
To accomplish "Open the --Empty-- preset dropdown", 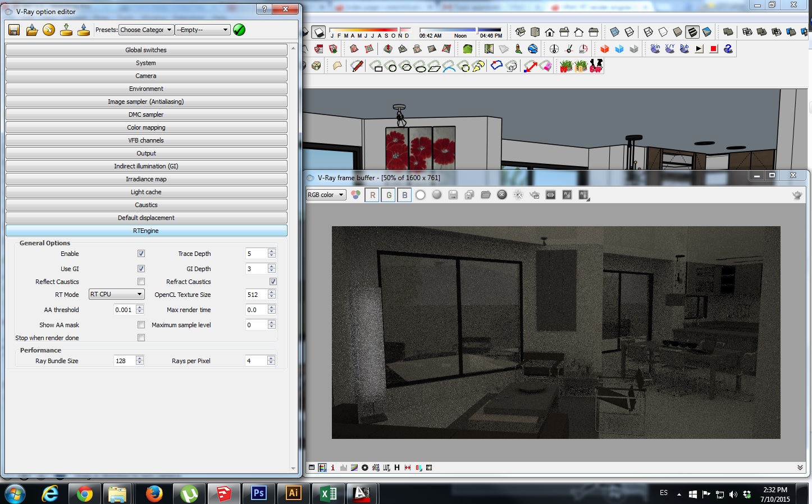I will 203,30.
